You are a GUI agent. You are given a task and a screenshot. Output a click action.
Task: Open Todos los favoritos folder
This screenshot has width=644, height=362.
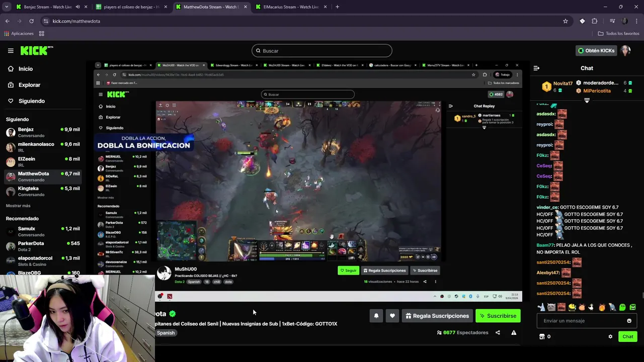pyautogui.click(x=619, y=34)
